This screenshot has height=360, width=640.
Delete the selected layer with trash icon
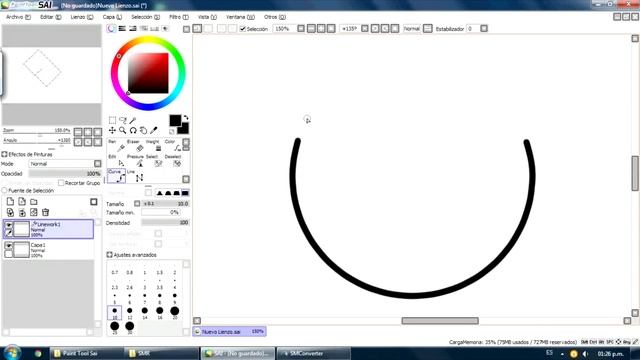[45, 212]
